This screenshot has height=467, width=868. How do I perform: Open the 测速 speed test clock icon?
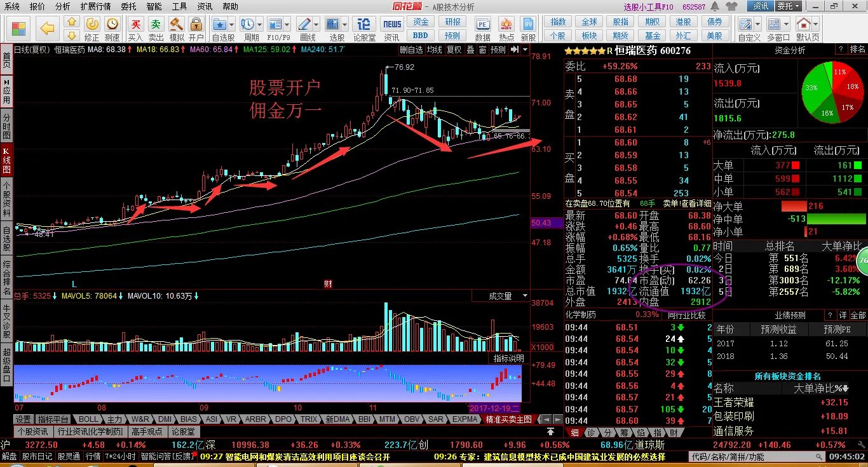pyautogui.click(x=112, y=28)
